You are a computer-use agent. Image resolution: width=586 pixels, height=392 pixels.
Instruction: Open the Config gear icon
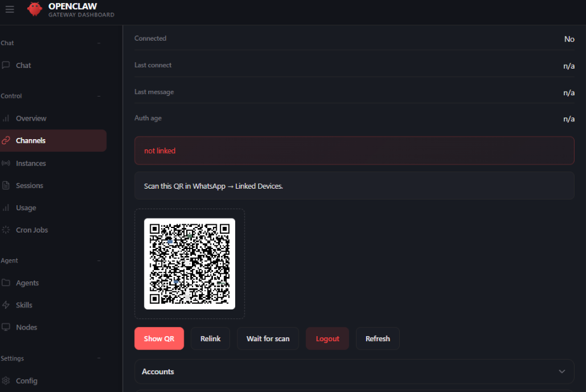(x=6, y=381)
